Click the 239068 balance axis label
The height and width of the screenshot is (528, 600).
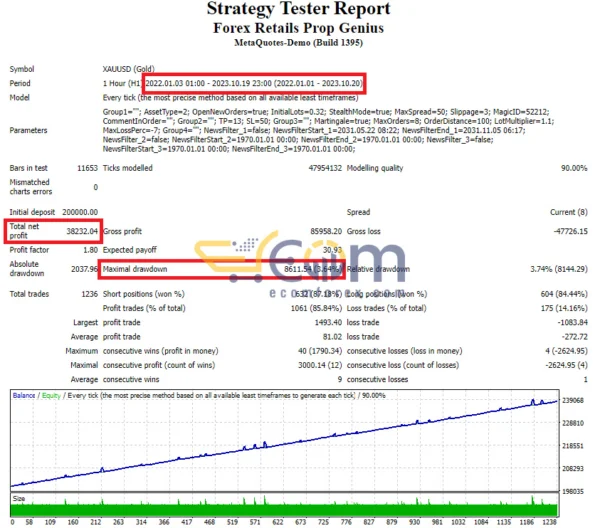575,400
